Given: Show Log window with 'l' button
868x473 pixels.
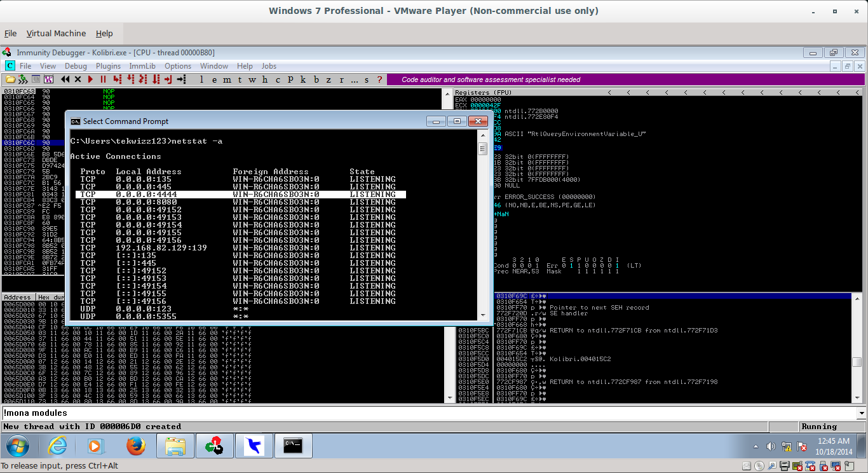Looking at the screenshot, I should tap(202, 79).
